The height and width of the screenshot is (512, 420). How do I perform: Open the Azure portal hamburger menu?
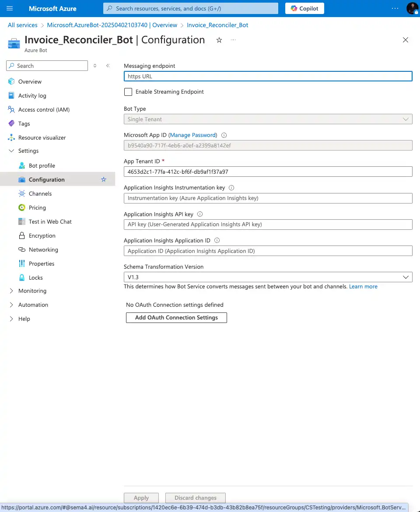10,8
